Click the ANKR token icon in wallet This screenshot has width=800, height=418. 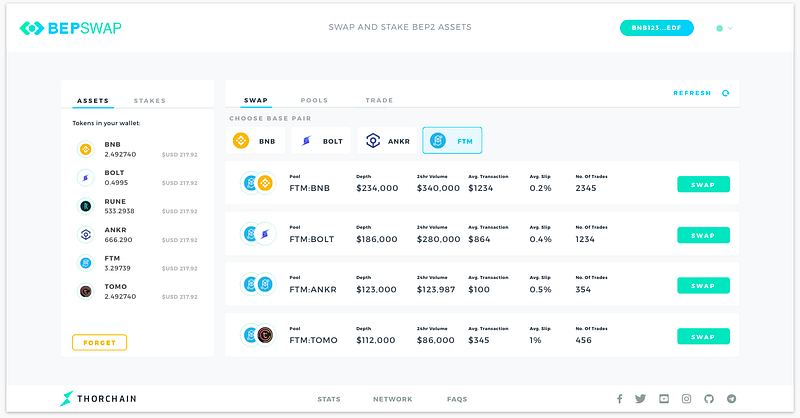point(86,235)
